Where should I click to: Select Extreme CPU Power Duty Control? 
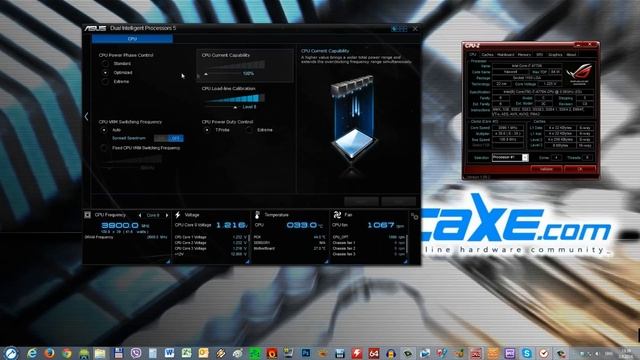249,130
